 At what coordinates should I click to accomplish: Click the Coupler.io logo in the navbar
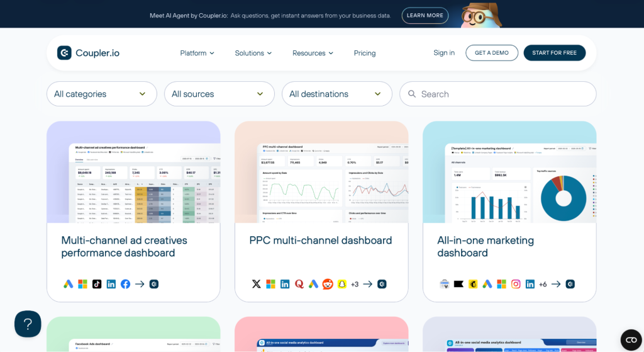(x=88, y=53)
